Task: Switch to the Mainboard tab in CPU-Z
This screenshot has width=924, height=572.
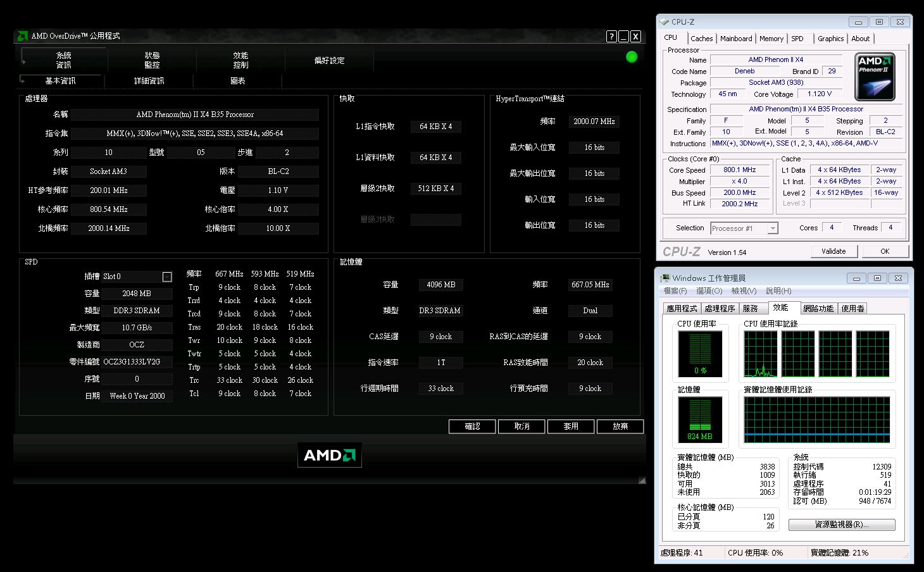Action: tap(736, 39)
